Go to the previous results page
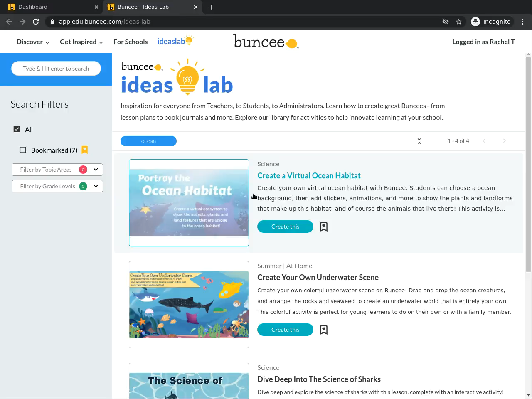Image resolution: width=532 pixels, height=399 pixels. 484,141
